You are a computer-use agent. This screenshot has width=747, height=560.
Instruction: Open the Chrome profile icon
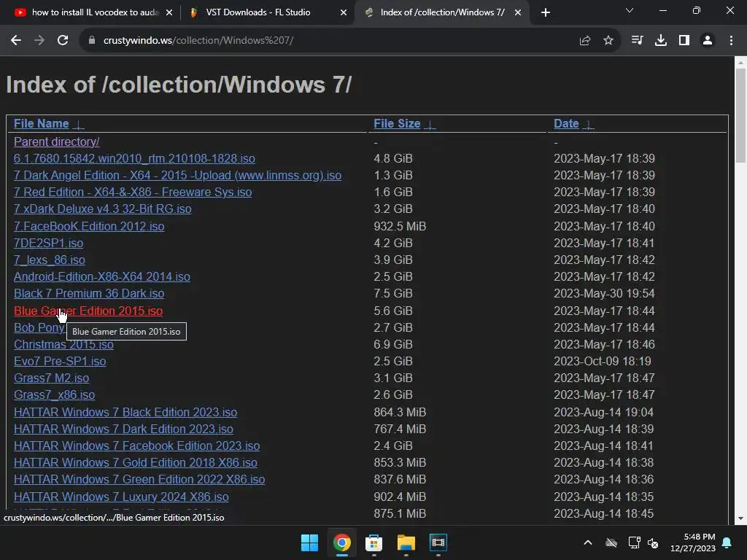[708, 41]
